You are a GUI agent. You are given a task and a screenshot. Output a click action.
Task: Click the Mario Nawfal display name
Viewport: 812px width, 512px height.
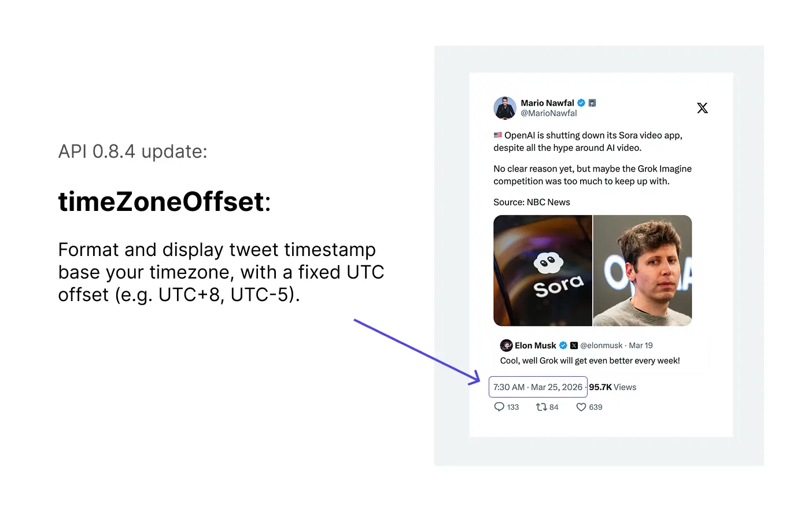point(547,103)
